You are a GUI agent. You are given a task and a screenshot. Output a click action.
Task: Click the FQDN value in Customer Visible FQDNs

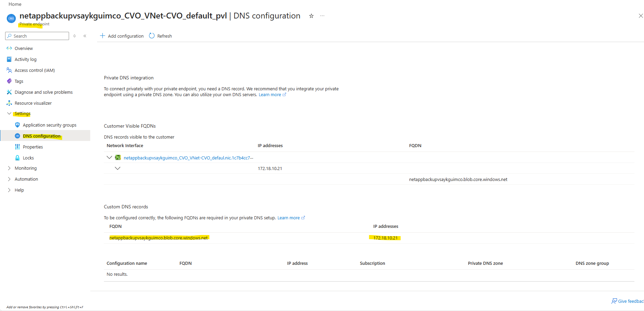tap(458, 179)
